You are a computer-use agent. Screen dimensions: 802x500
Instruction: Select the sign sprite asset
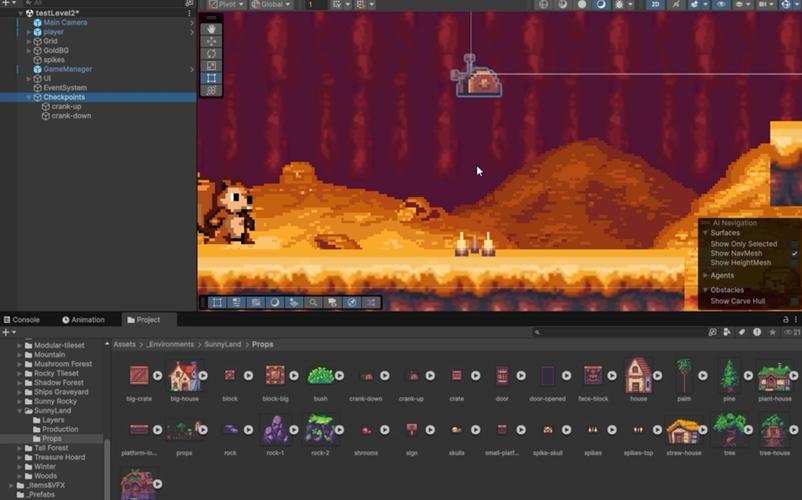pos(411,429)
